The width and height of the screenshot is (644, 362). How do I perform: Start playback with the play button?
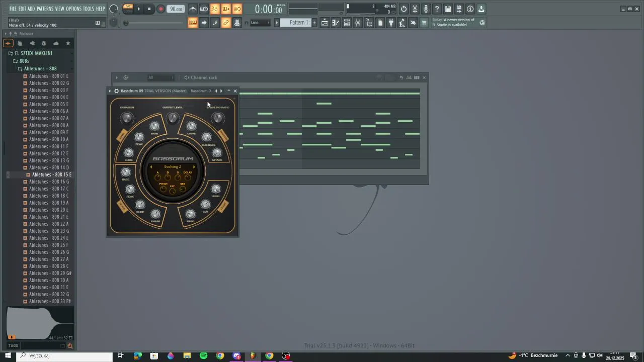(x=139, y=9)
